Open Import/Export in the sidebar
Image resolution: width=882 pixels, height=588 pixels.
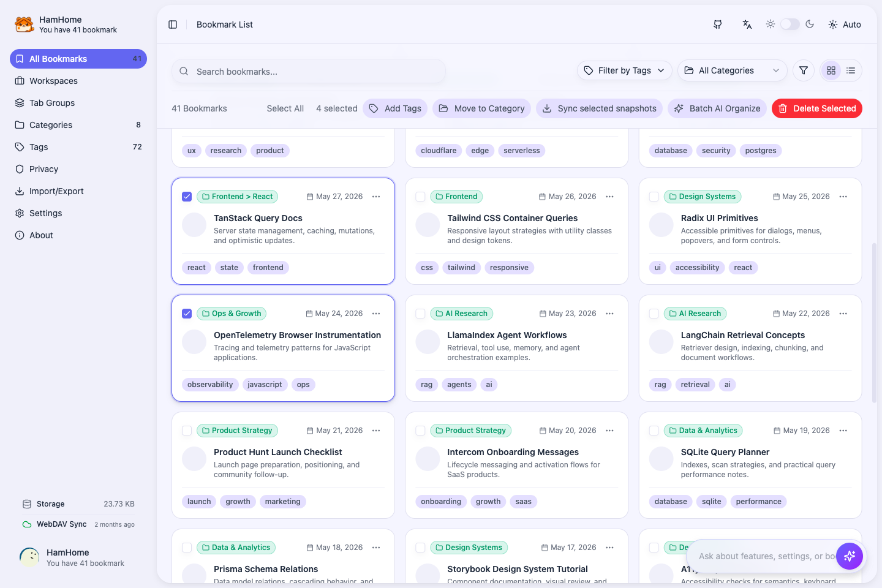[x=78, y=191]
